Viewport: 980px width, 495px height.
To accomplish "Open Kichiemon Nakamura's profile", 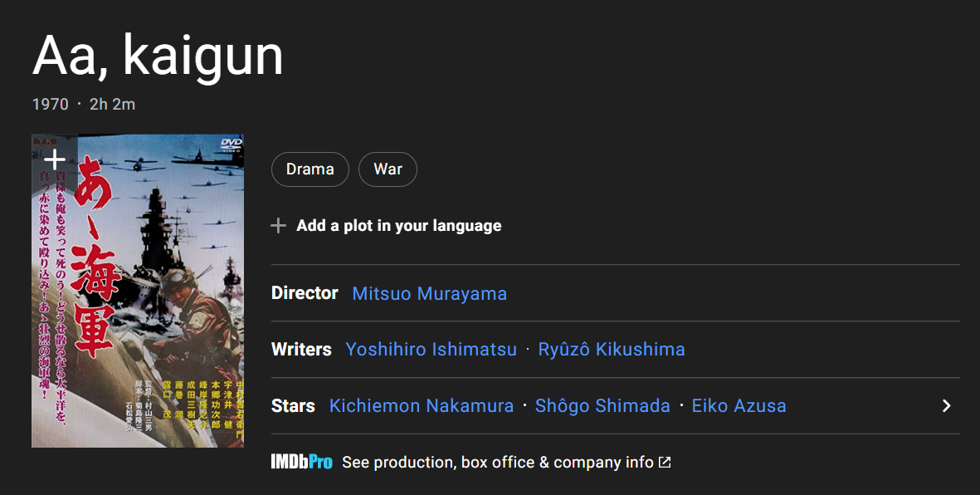I will (422, 406).
